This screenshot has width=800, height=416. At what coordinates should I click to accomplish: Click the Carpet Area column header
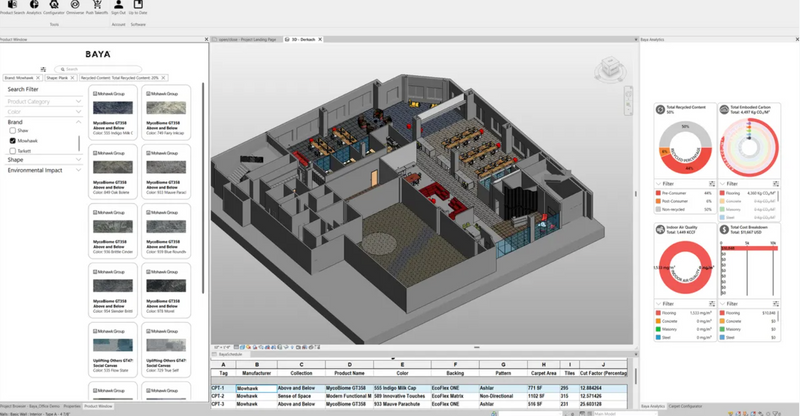point(543,373)
